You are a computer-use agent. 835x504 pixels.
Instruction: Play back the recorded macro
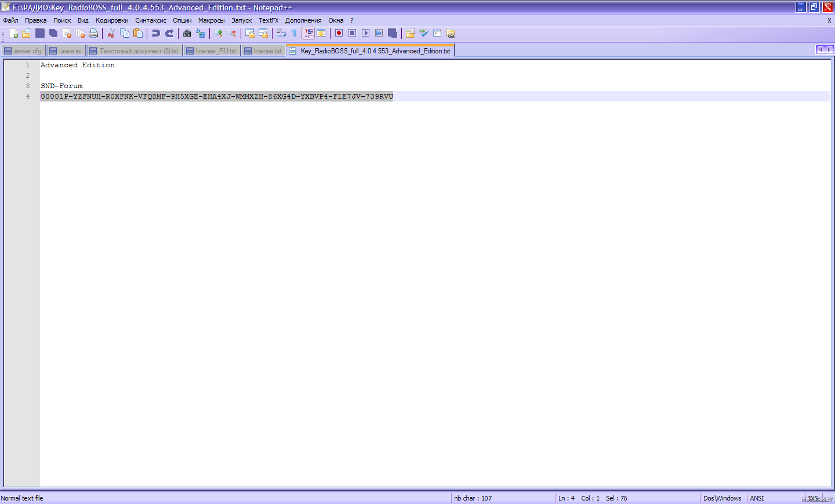(366, 34)
